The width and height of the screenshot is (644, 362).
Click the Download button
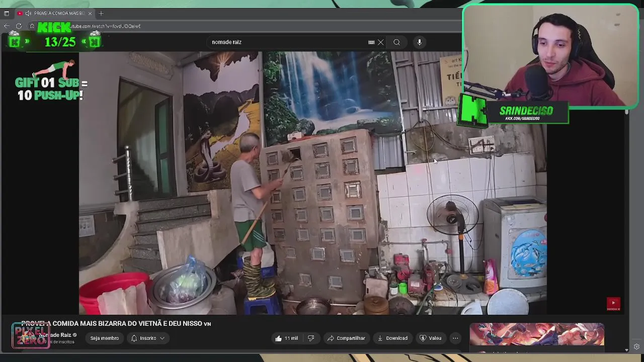pos(392,338)
